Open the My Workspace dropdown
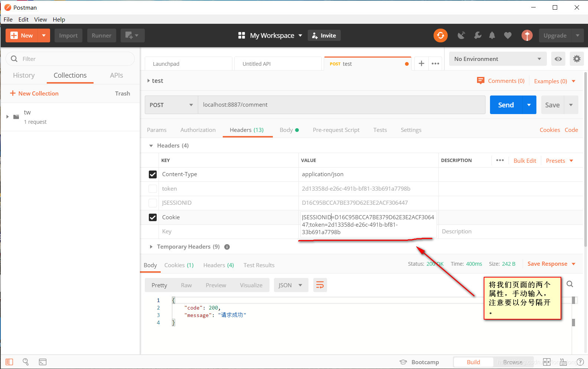Screen dimensions: 588x369 click(x=276, y=35)
